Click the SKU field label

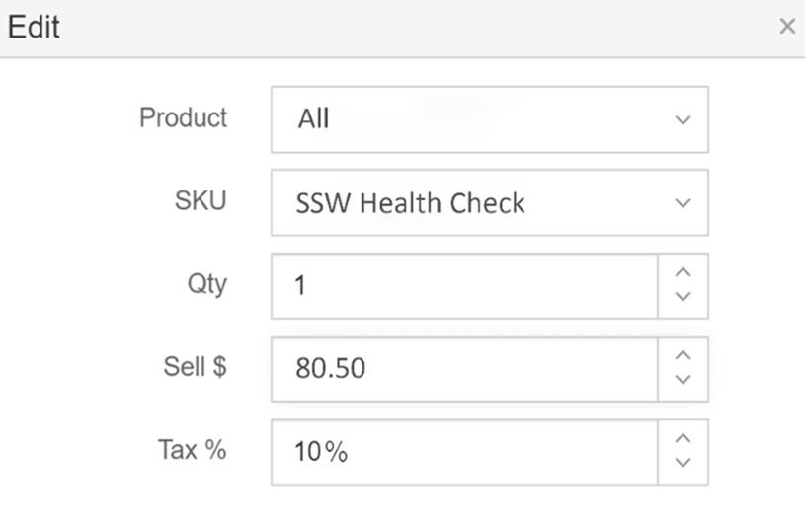(x=201, y=201)
